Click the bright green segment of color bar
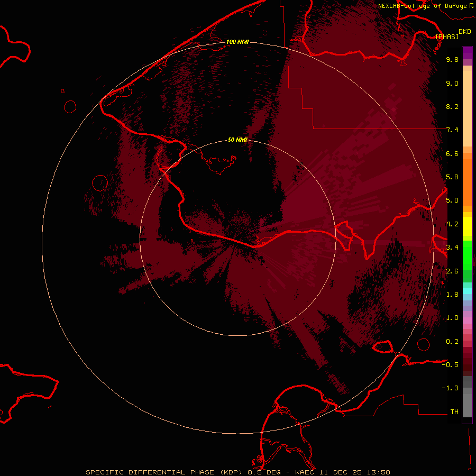Image resolution: width=476 pixels, height=476 pixels. [467, 255]
